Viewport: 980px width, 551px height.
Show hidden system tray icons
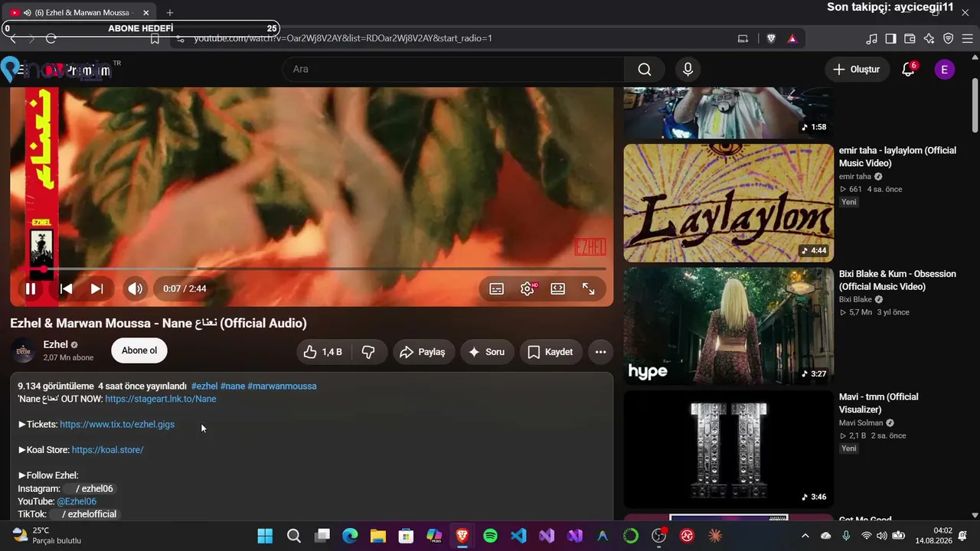(x=805, y=536)
